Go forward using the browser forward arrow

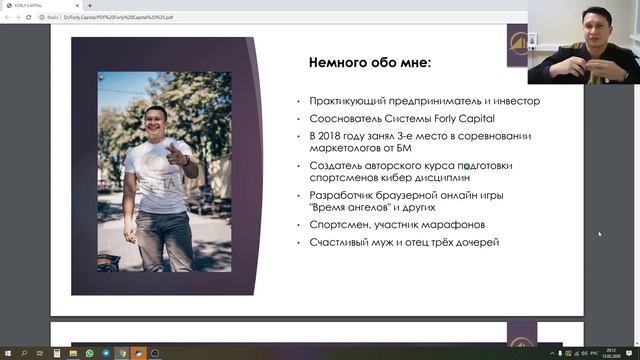tap(18, 17)
